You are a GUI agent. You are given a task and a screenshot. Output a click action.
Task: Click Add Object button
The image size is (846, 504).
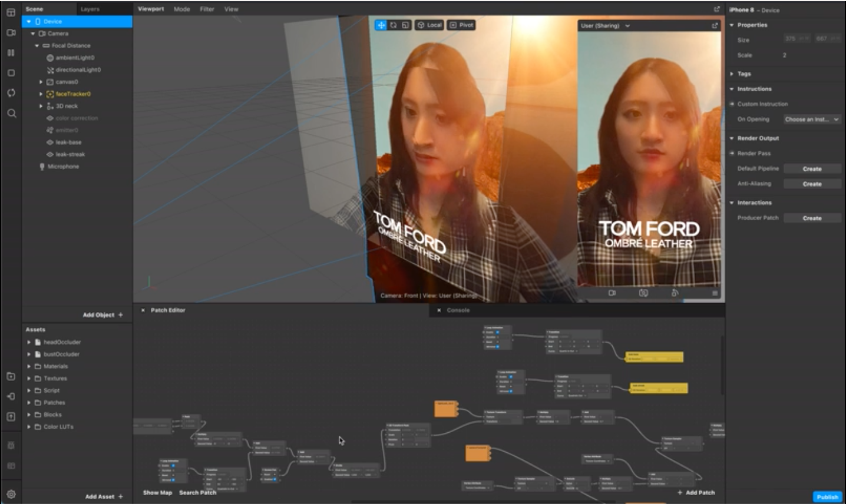pyautogui.click(x=103, y=315)
